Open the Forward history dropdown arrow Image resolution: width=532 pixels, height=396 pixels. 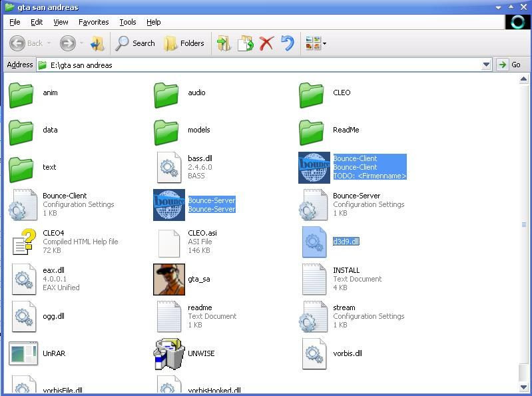pyautogui.click(x=81, y=43)
